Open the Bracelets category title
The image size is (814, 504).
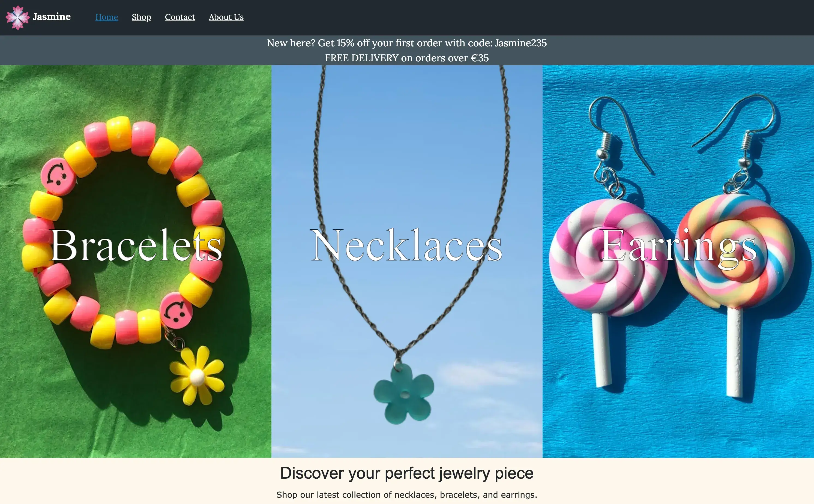tap(136, 245)
